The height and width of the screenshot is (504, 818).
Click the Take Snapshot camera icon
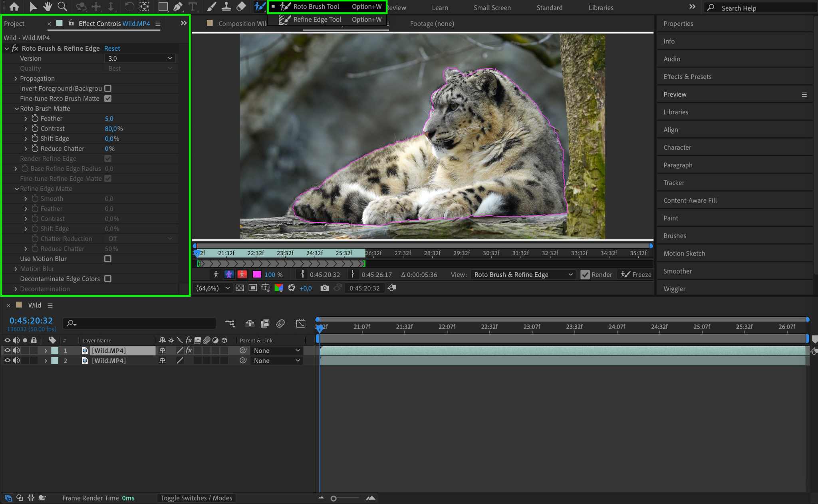pos(324,288)
